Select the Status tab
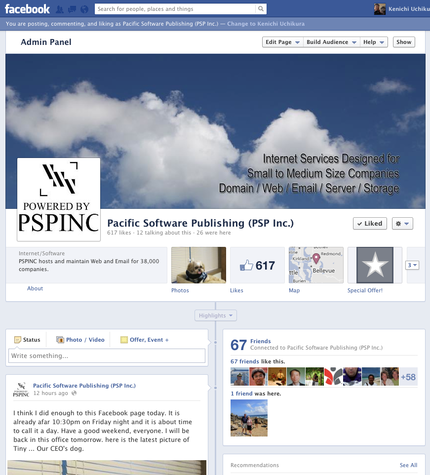Image resolution: width=430 pixels, height=475 pixels. [27, 340]
